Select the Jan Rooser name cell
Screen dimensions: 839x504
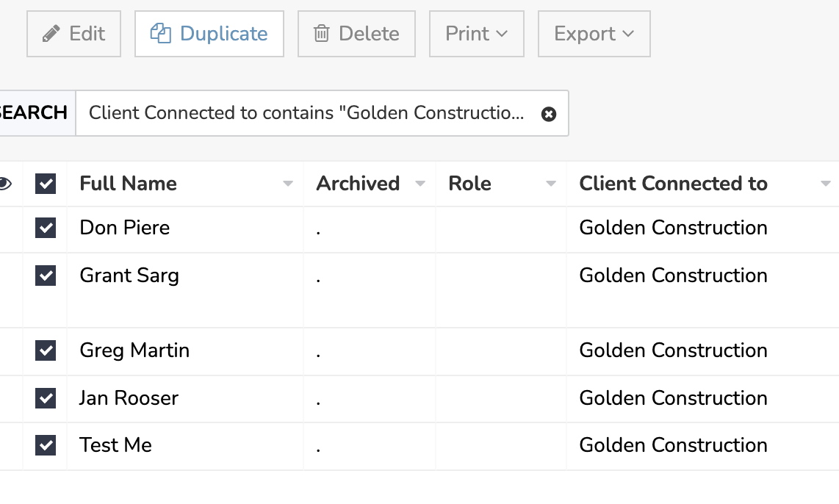pos(129,398)
